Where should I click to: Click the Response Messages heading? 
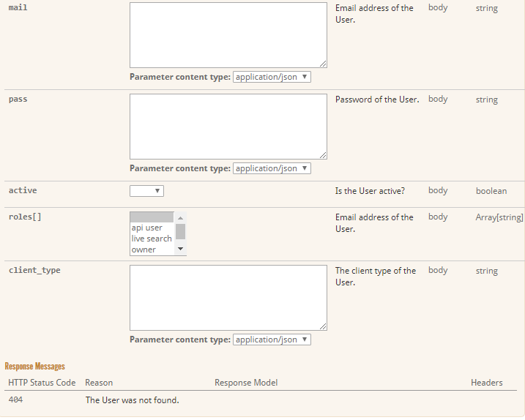[x=34, y=366]
